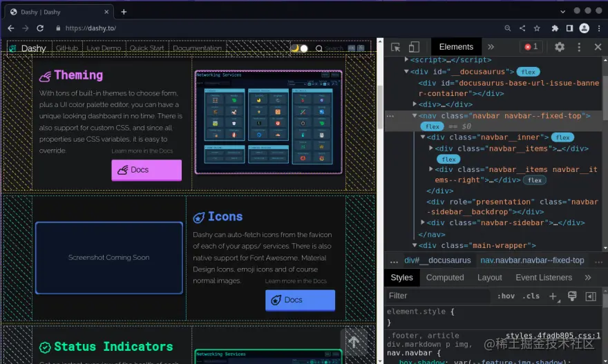Switch to the Computed tab
Viewport: 608px width, 364px height.
pyautogui.click(x=445, y=278)
